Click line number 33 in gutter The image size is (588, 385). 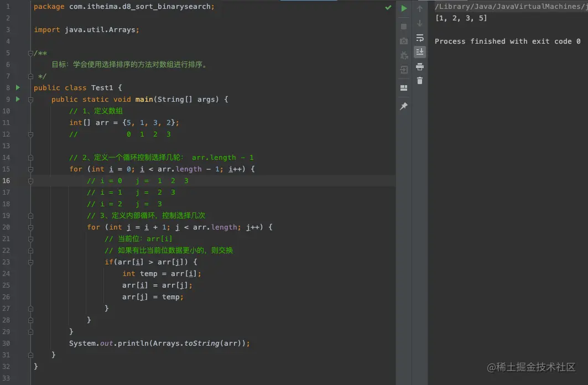click(7, 378)
